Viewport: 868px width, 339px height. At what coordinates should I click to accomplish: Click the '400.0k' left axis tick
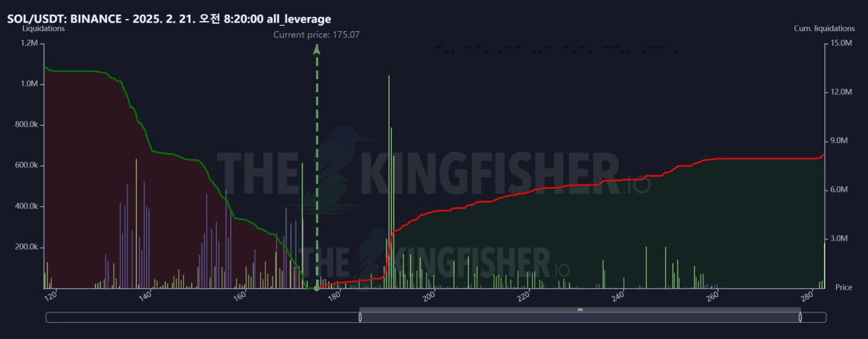tap(27, 206)
